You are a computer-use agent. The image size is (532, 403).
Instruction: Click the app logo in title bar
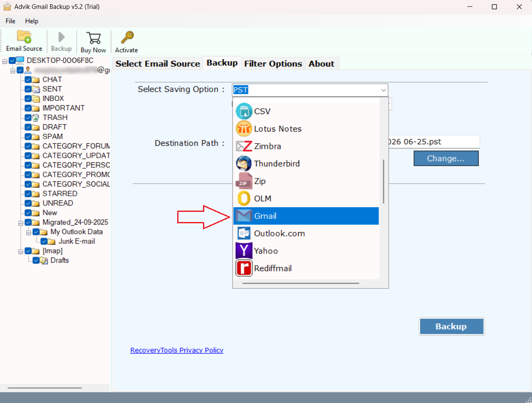7,7
